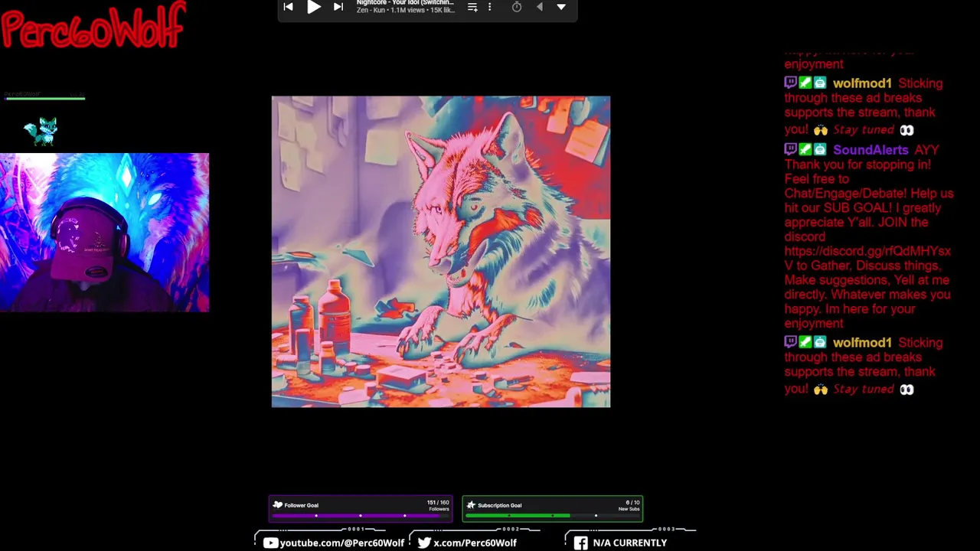The height and width of the screenshot is (551, 980).
Task: Click the Zen - Kun views subtitle
Action: [x=405, y=11]
